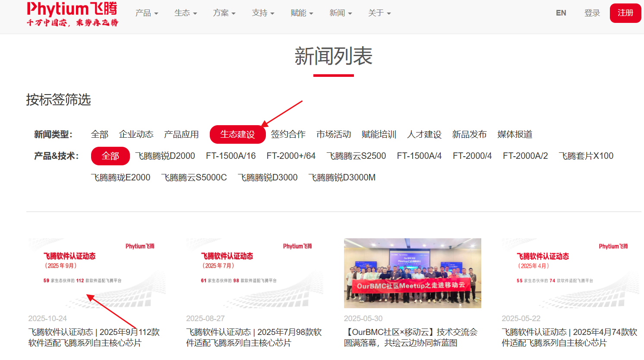
Task: Choose the 赋能培训 news type
Action: (379, 134)
